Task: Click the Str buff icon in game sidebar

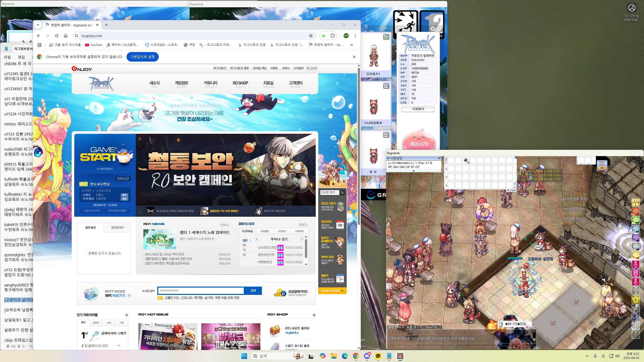Action: 635,211
